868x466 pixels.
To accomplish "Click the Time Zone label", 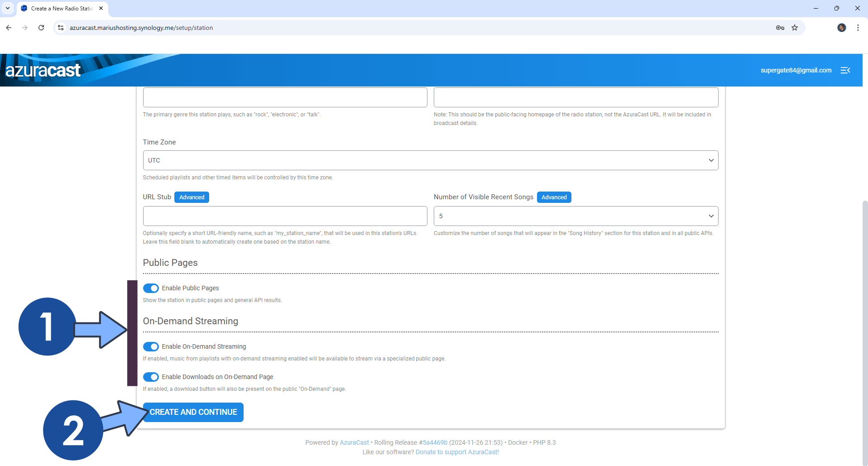I will coord(159,142).
